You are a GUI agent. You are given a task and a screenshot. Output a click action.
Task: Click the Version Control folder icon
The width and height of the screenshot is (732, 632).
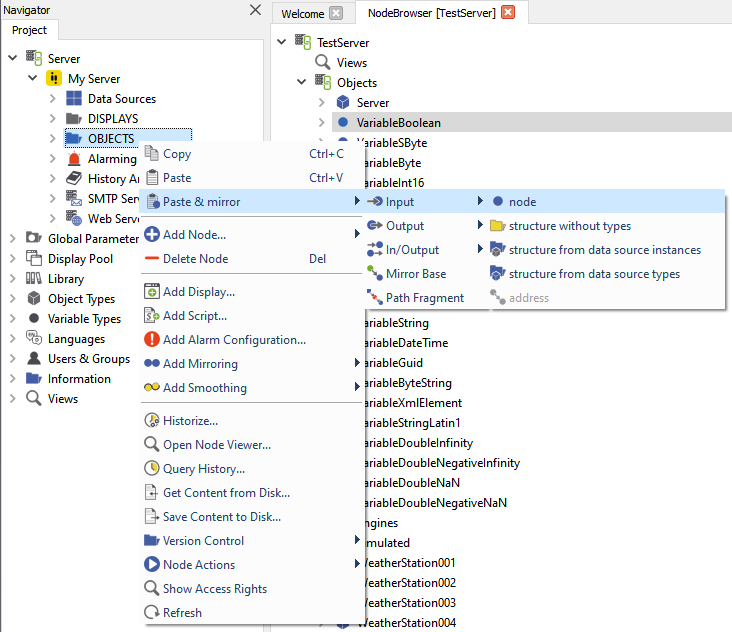click(152, 540)
